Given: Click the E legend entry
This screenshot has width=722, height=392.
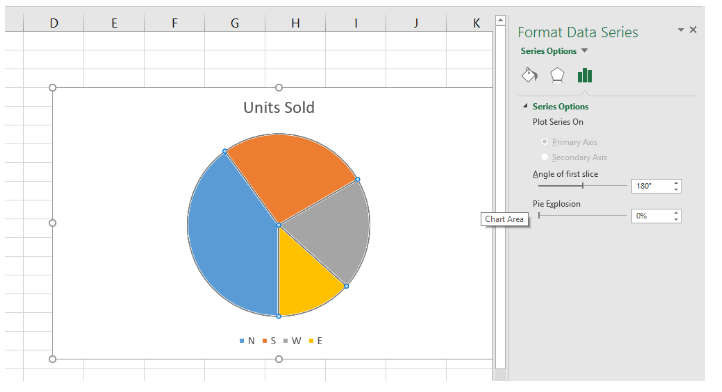Looking at the screenshot, I should pyautogui.click(x=316, y=341).
